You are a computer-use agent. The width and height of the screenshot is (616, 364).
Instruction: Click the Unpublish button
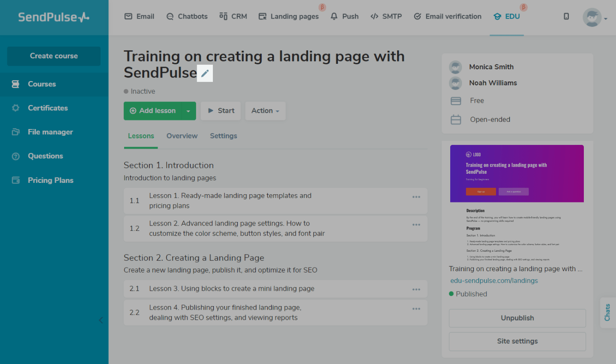tap(517, 318)
